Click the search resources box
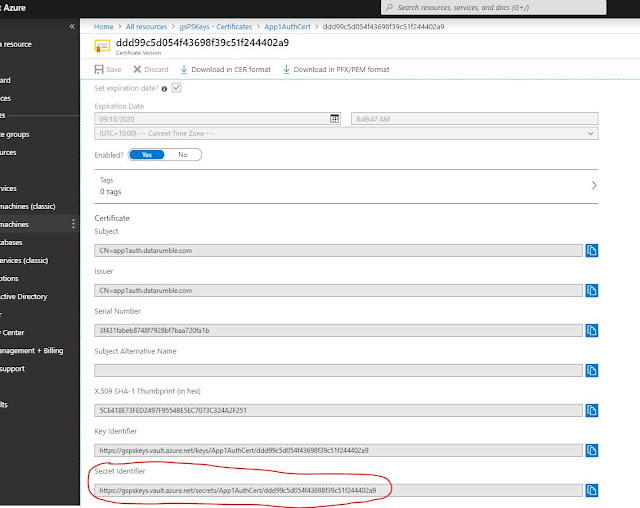This screenshot has width=640, height=508. [493, 7]
